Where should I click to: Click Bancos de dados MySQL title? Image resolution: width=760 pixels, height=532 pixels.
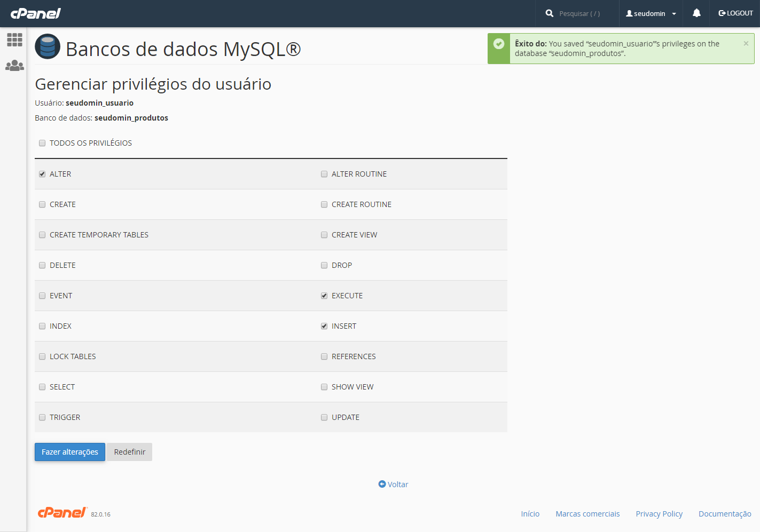[183, 49]
